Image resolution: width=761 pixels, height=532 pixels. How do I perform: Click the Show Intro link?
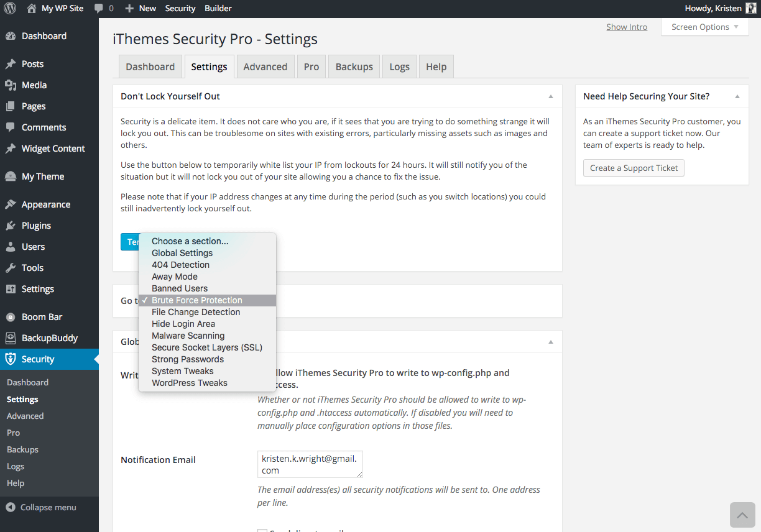point(627,27)
